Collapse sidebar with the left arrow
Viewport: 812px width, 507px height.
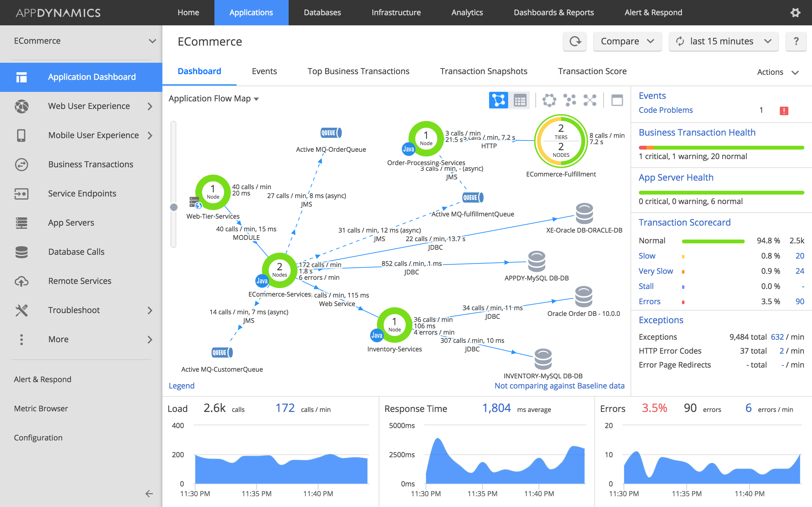tap(149, 493)
